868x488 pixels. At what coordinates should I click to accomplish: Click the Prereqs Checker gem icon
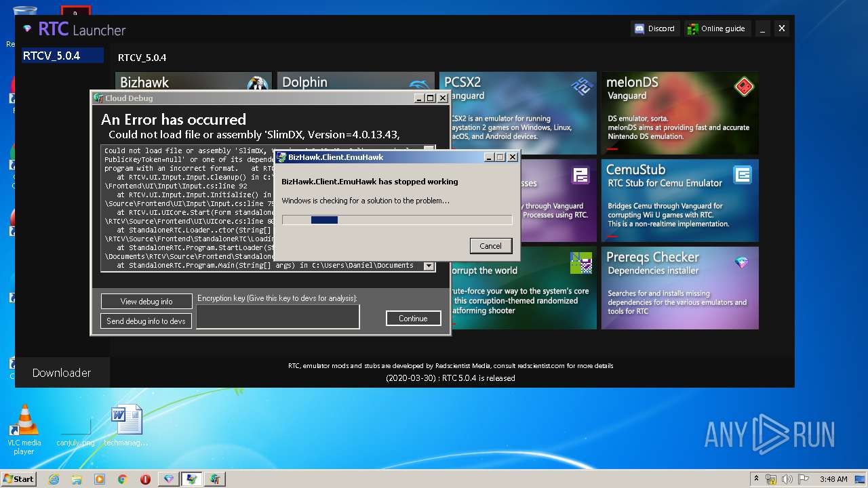pyautogui.click(x=742, y=262)
